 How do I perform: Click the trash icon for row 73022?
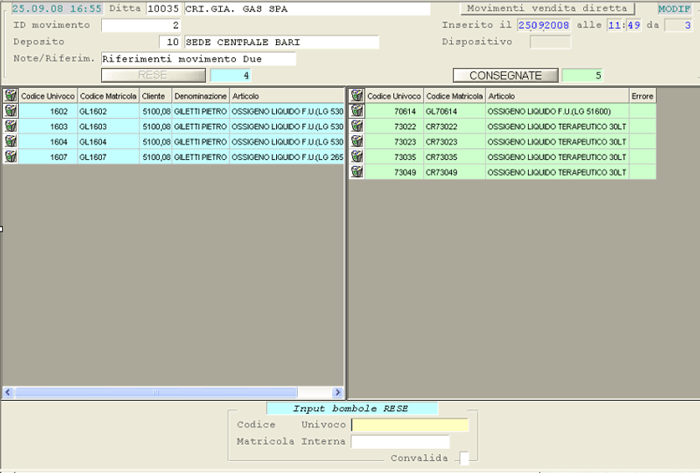355,126
